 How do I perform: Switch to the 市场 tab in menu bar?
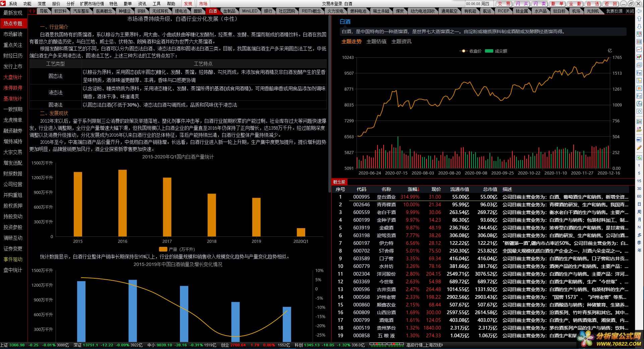pyautogui.click(x=203, y=4)
